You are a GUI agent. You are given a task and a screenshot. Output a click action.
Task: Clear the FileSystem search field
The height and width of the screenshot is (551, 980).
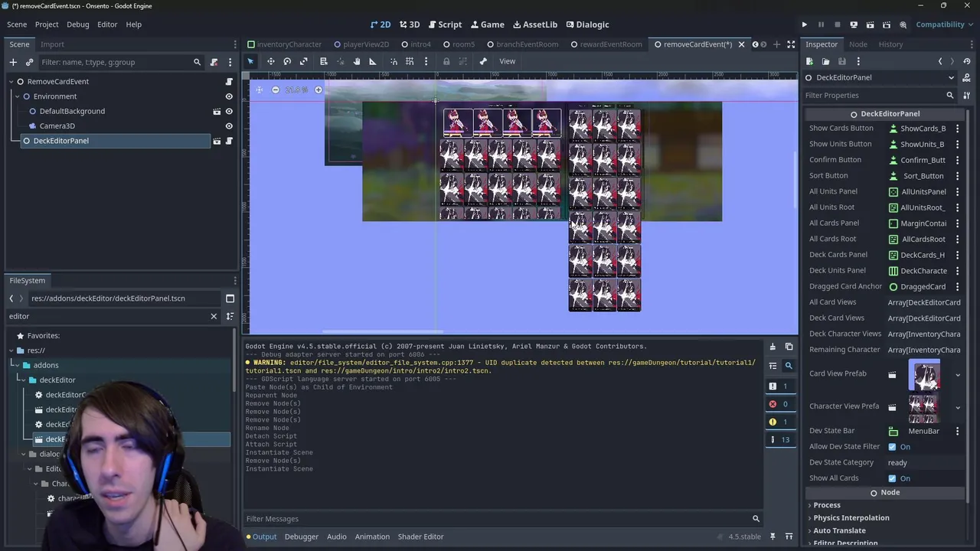click(214, 316)
